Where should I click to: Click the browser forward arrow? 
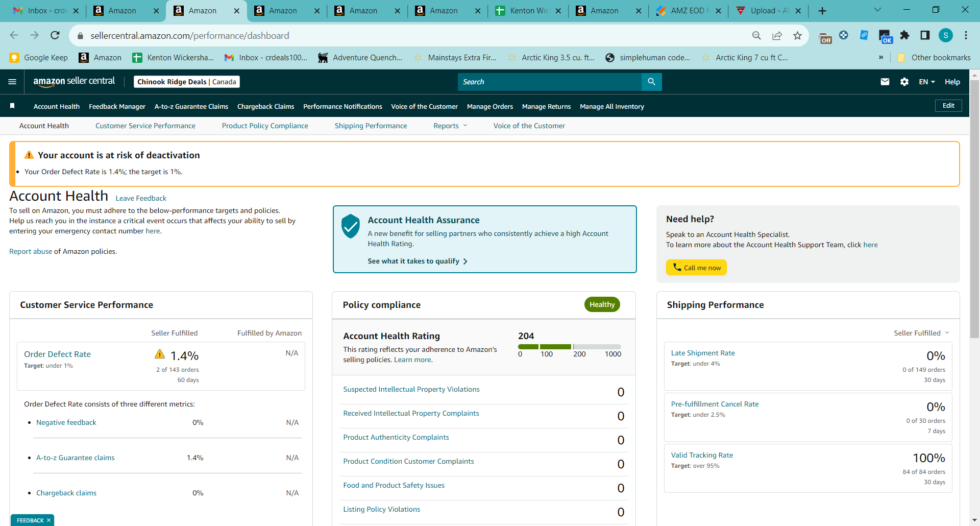(x=34, y=35)
